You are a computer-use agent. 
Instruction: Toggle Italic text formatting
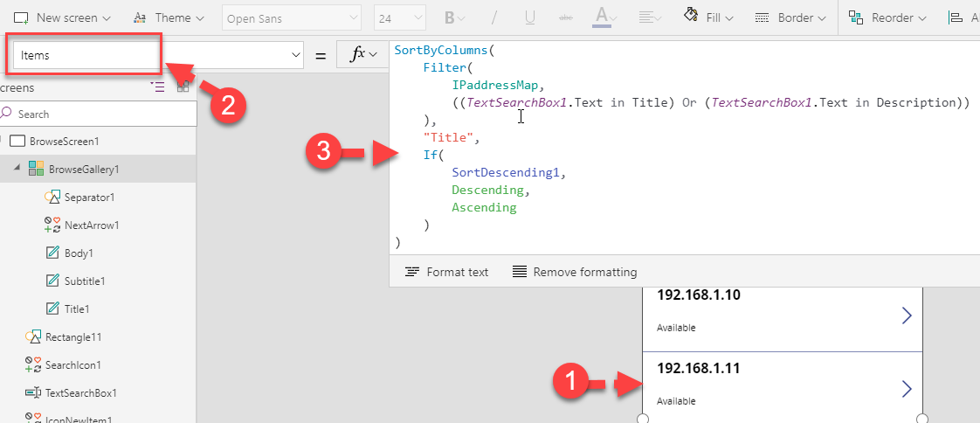493,18
